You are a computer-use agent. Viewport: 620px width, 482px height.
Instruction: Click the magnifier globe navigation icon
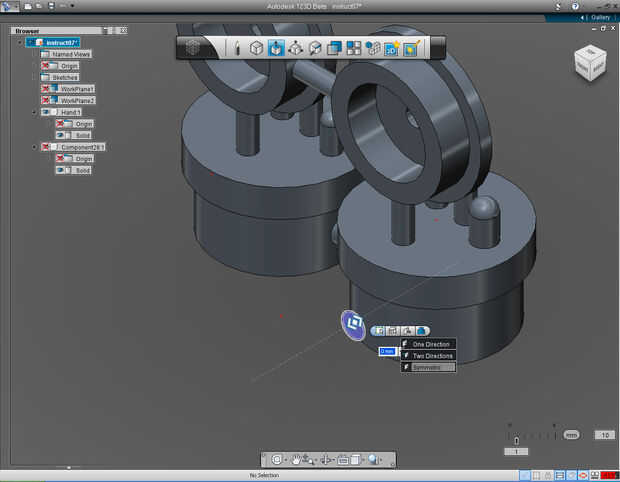point(373,459)
